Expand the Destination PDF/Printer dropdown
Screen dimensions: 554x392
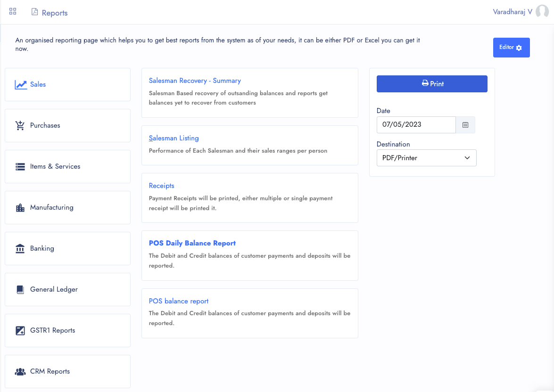pyautogui.click(x=426, y=158)
